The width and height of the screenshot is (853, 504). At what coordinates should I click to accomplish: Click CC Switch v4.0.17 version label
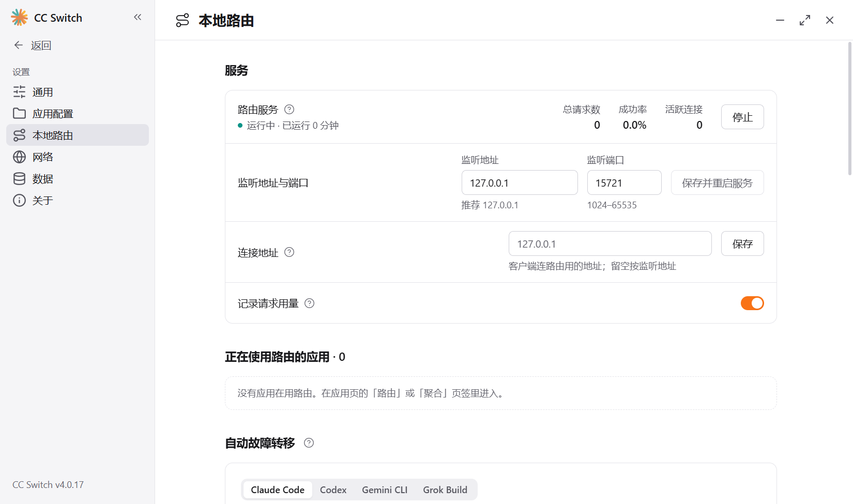[x=48, y=485]
